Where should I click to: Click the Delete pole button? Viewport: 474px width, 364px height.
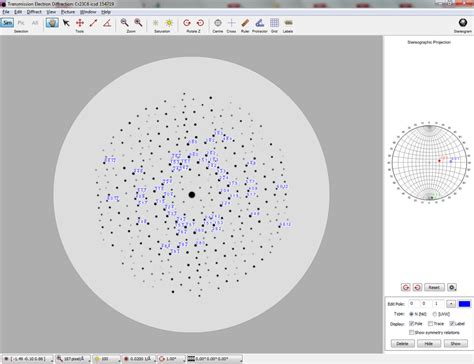pyautogui.click(x=403, y=343)
